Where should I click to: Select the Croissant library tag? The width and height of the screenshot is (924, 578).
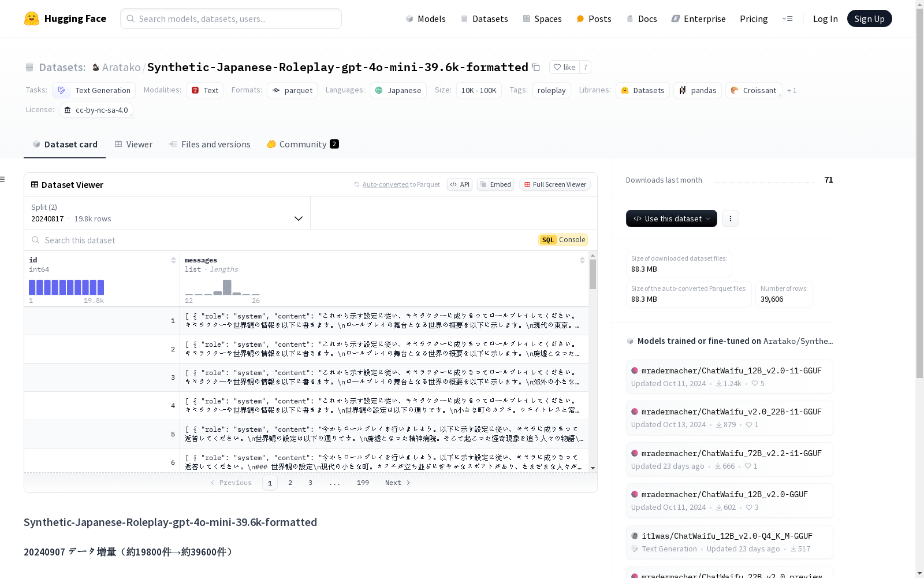[754, 90]
